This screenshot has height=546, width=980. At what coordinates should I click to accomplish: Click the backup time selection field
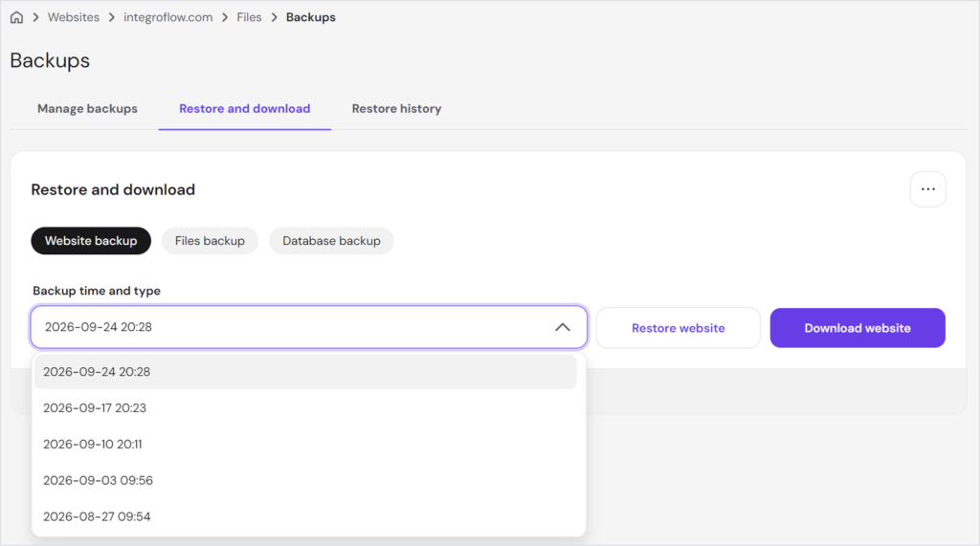[x=309, y=327]
